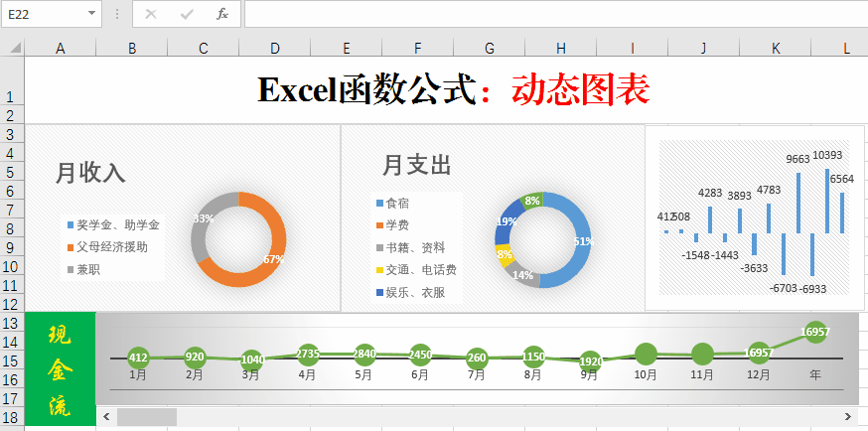Click the Enter checkmark formula bar icon
The width and height of the screenshot is (868, 431).
187,14
